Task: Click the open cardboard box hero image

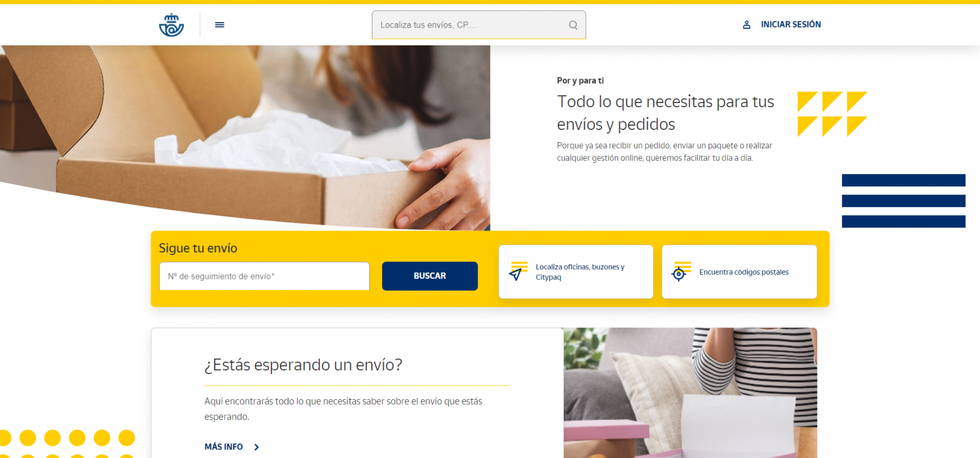Action: click(x=245, y=138)
